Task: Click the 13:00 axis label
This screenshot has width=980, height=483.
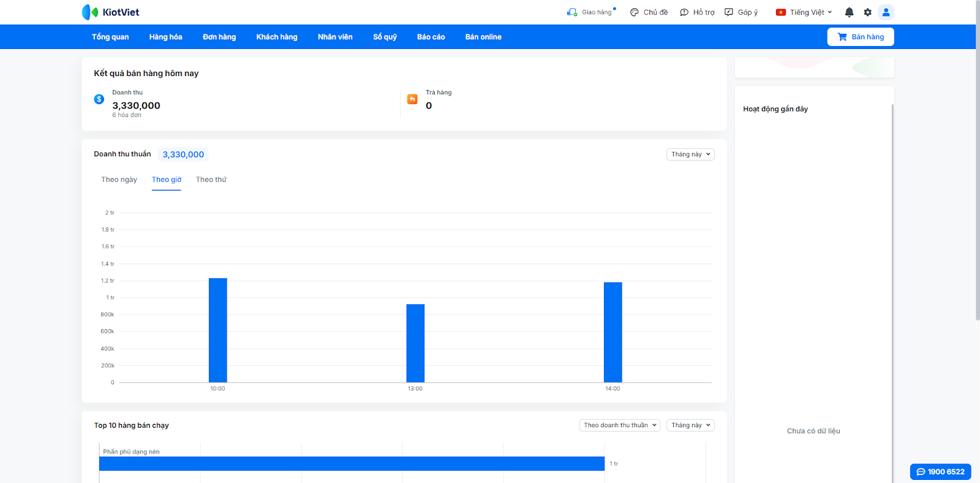Action: tap(415, 389)
